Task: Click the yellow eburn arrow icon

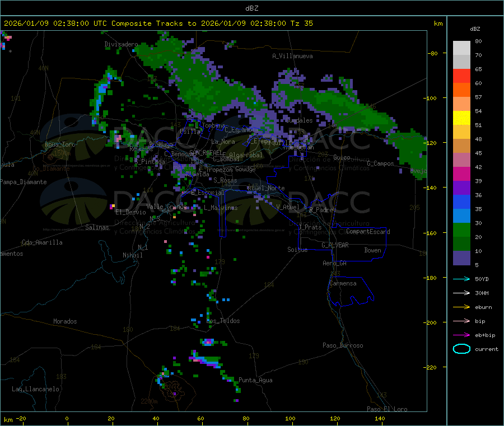Action: pos(461,307)
